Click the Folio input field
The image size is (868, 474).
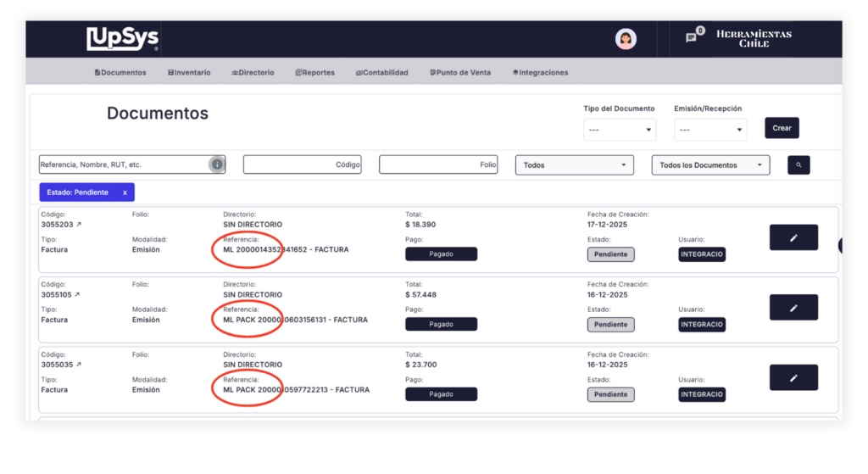(438, 165)
